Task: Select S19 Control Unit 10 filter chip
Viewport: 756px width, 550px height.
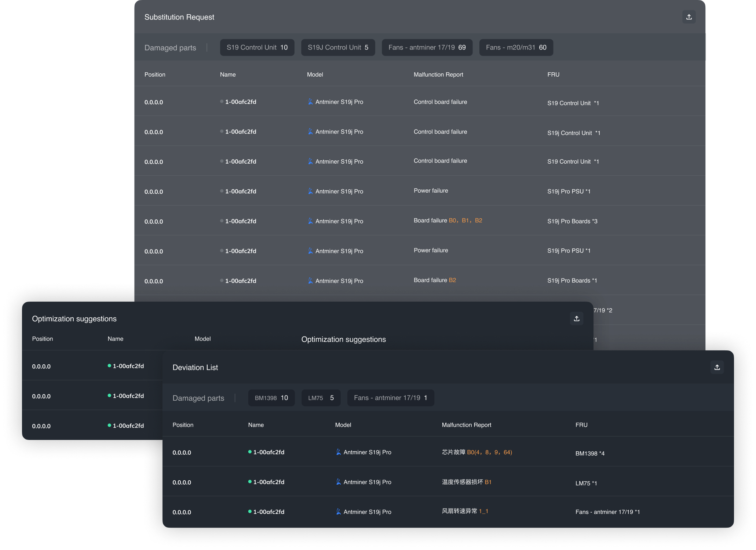Action: point(257,47)
